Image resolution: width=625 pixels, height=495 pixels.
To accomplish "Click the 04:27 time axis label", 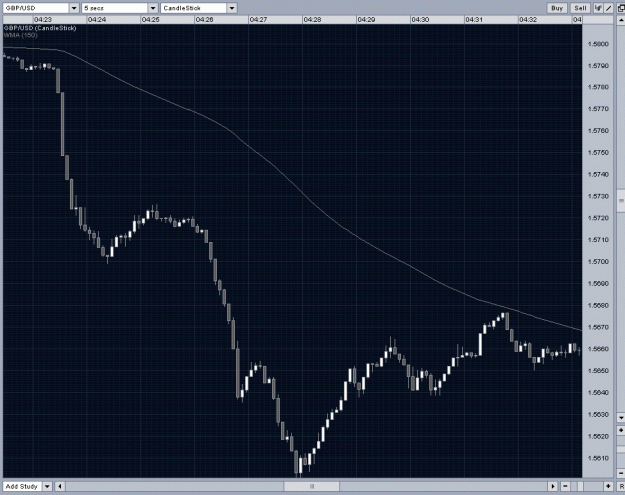I will pyautogui.click(x=258, y=20).
